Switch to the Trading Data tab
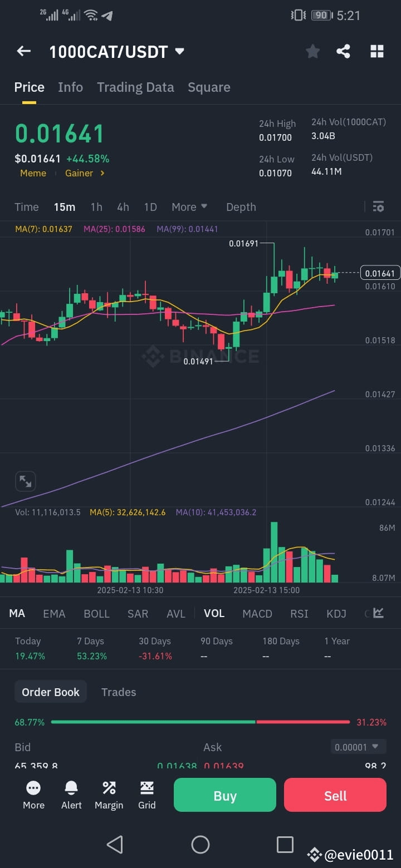 [135, 87]
